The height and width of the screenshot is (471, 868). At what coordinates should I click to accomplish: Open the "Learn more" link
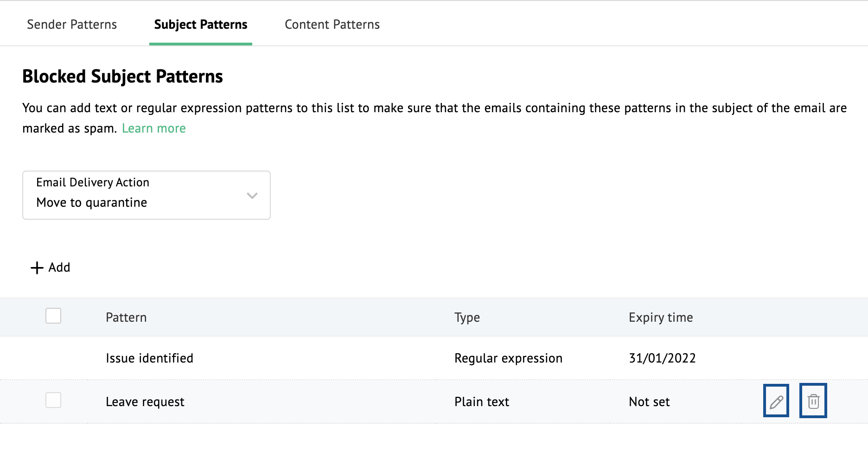click(x=153, y=128)
